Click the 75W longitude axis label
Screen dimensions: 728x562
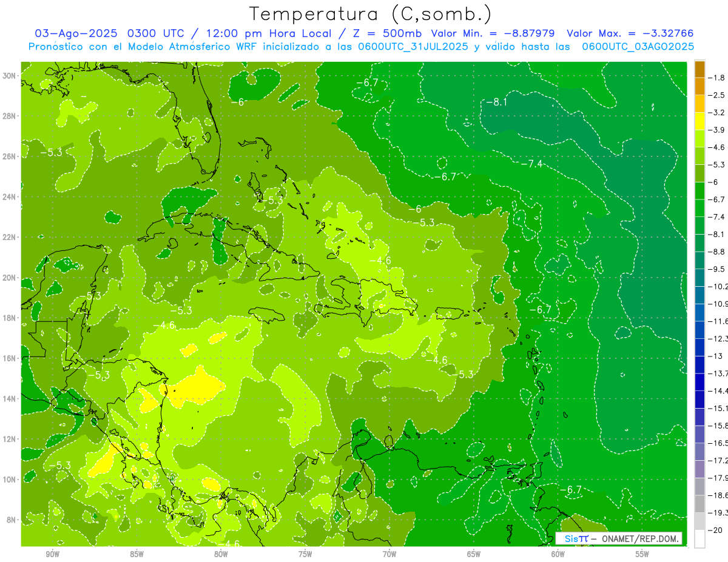(x=305, y=554)
